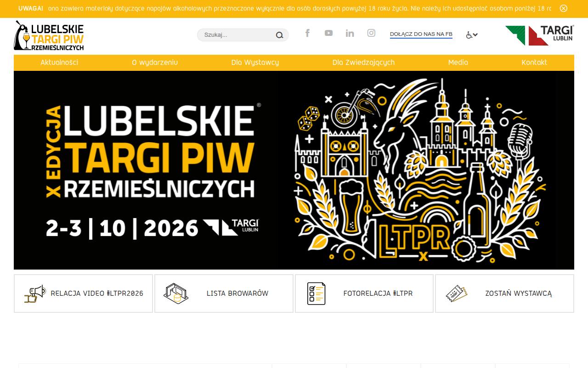Screen dimensions: 588x368
Task: Open the Kontakt menu
Action: click(x=534, y=63)
